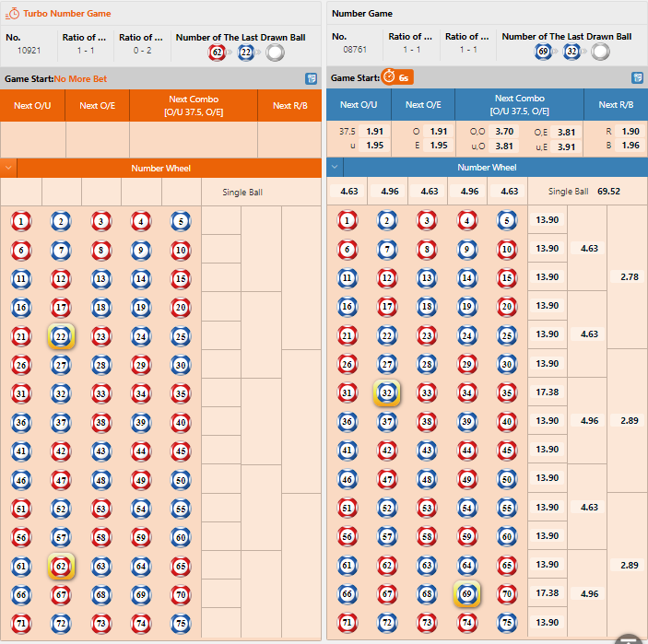The image size is (648, 644).
Task: Pick highlighted ball 32 in Number Game wheel
Action: coord(387,392)
